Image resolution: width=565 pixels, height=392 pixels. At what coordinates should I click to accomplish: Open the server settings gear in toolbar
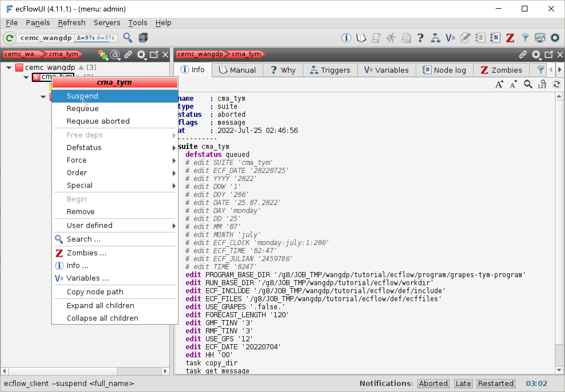(x=555, y=38)
